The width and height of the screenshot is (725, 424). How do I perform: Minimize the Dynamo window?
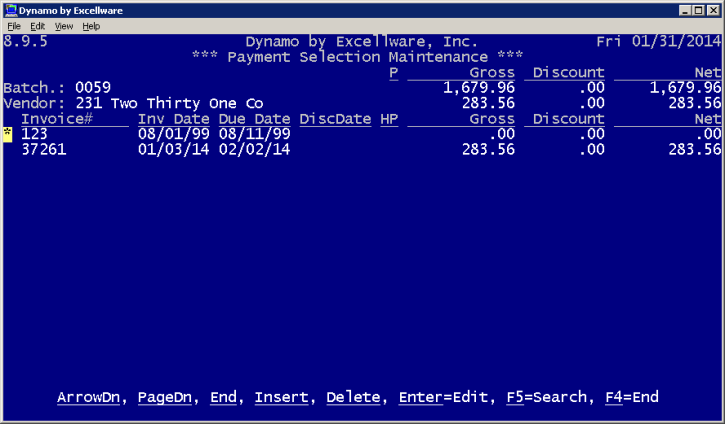tap(685, 10)
